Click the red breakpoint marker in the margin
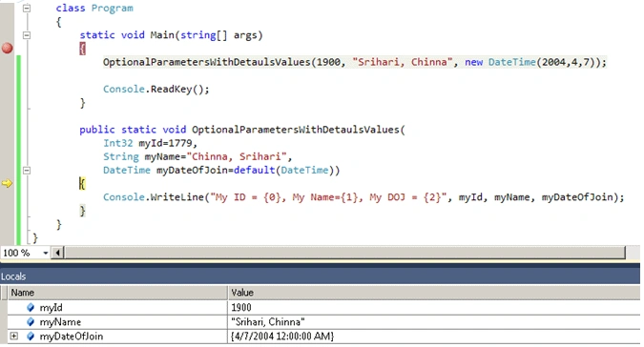Viewport: 644px width, 347px height. pyautogui.click(x=7, y=49)
